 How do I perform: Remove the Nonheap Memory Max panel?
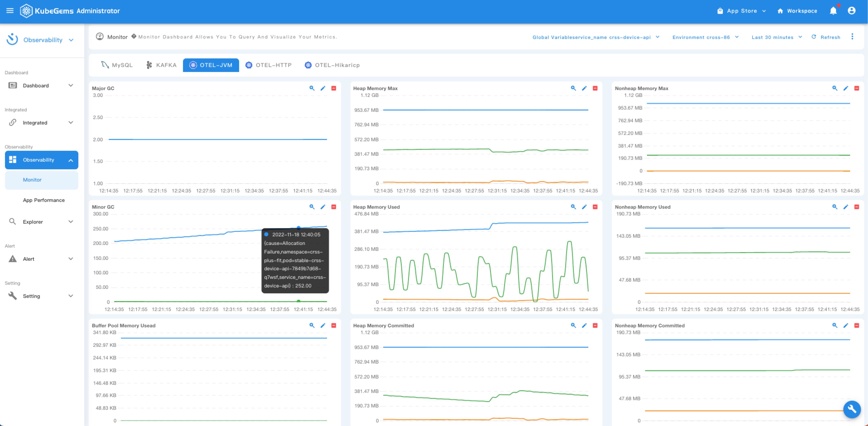click(x=856, y=88)
